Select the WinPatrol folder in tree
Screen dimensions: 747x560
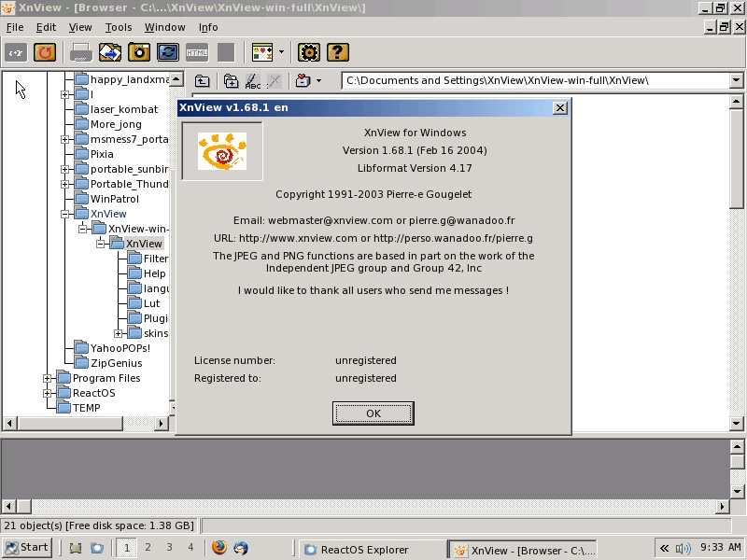coord(114,199)
